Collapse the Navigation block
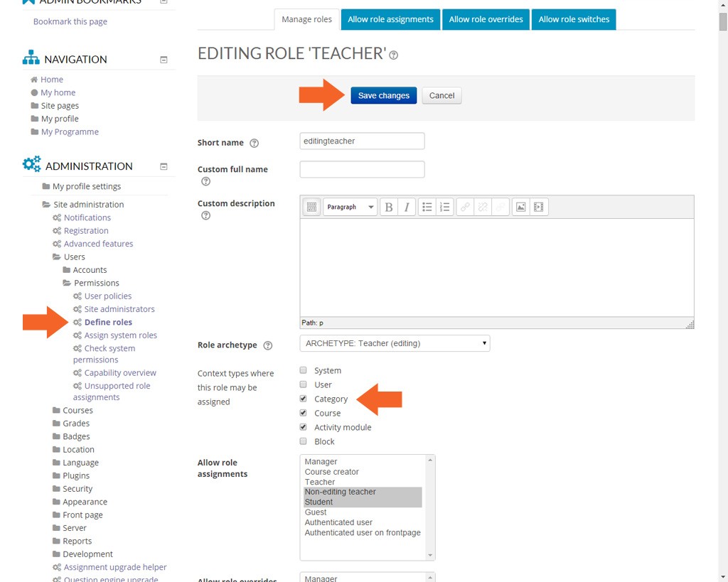Image resolution: width=728 pixels, height=582 pixels. pyautogui.click(x=164, y=60)
